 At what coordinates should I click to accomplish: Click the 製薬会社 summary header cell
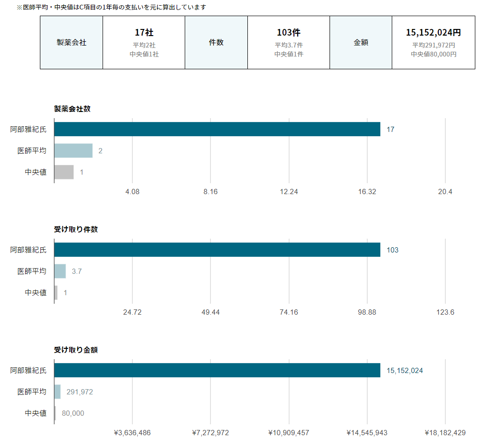coord(71,43)
